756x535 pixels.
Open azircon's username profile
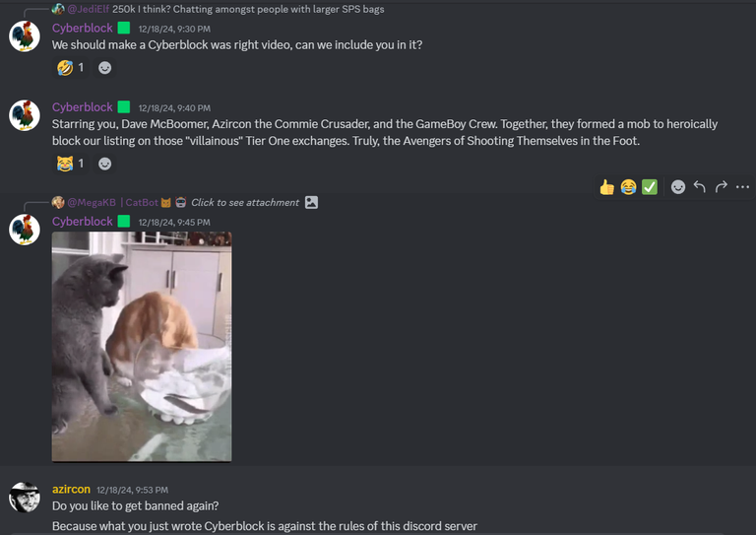tap(71, 489)
